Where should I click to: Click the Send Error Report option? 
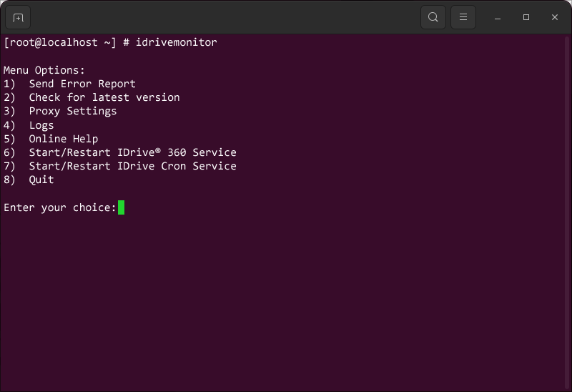[x=82, y=84]
